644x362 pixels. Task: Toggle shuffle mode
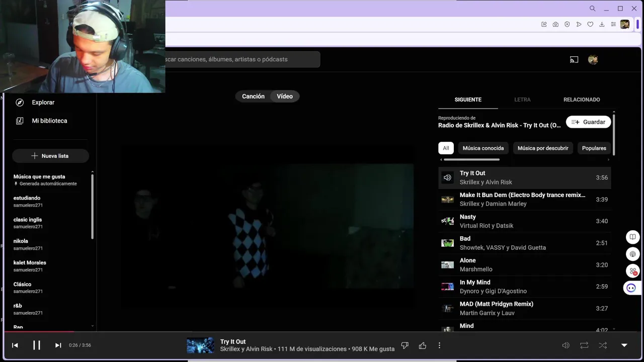coord(603,345)
